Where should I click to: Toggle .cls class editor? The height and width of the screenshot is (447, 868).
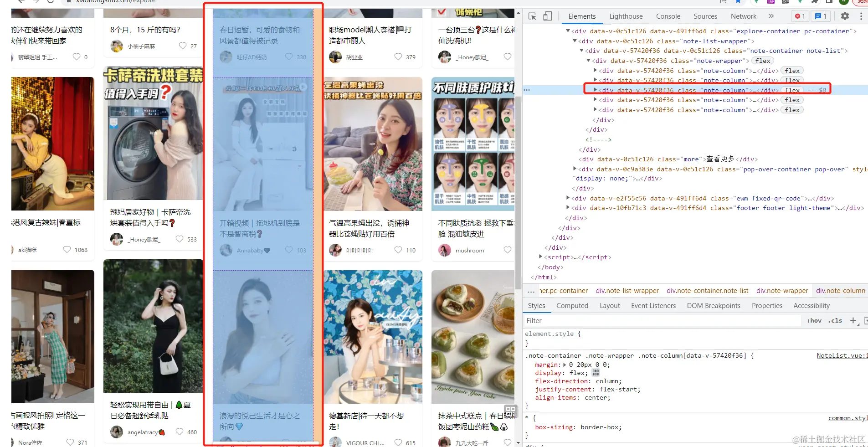(835, 320)
